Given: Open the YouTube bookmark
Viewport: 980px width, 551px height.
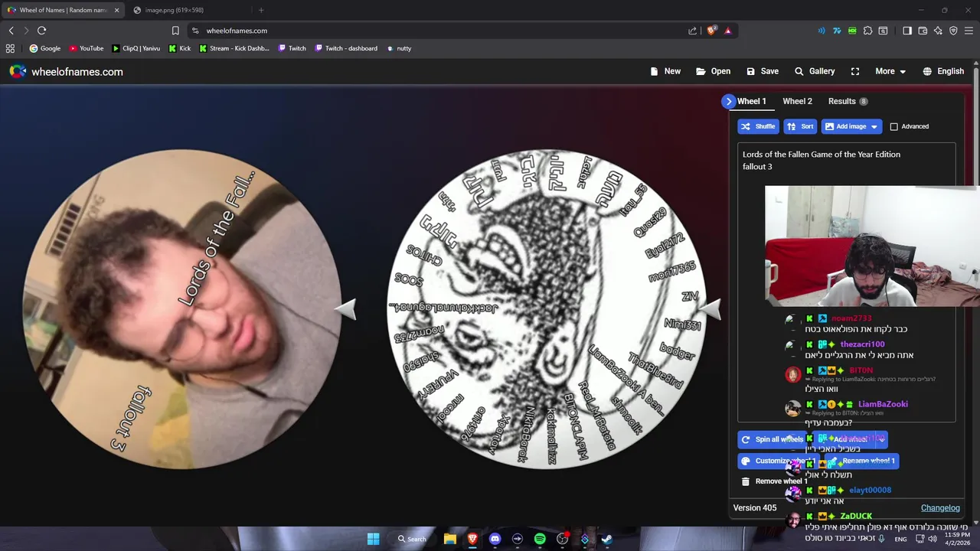Looking at the screenshot, I should pyautogui.click(x=86, y=48).
